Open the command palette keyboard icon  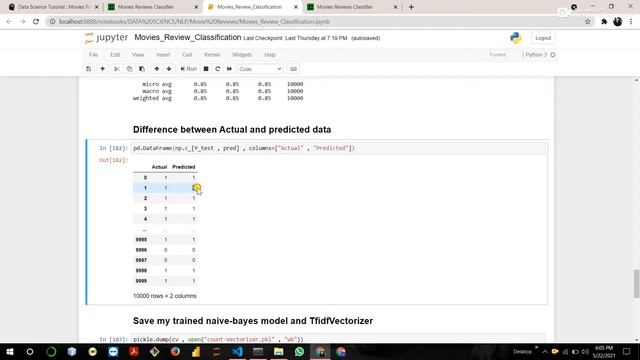click(x=293, y=69)
